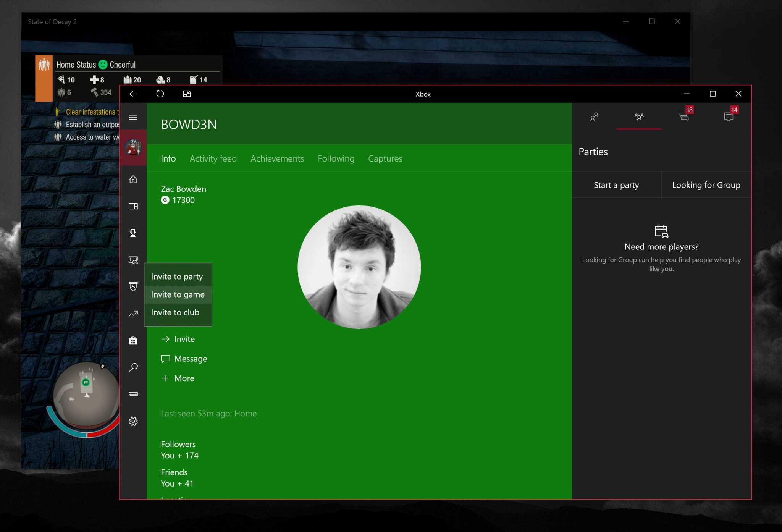The image size is (782, 532).
Task: Click the Looking for Group calendar icon
Action: 661,231
